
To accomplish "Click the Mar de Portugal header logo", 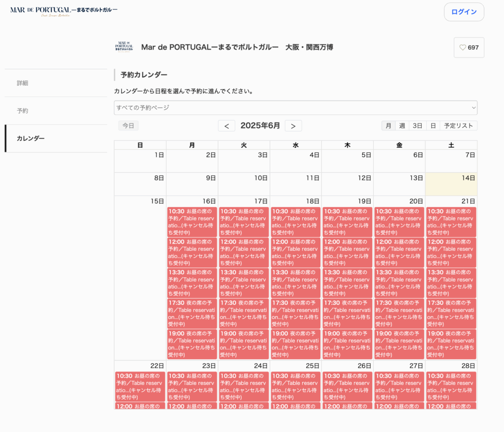I will 63,11.
